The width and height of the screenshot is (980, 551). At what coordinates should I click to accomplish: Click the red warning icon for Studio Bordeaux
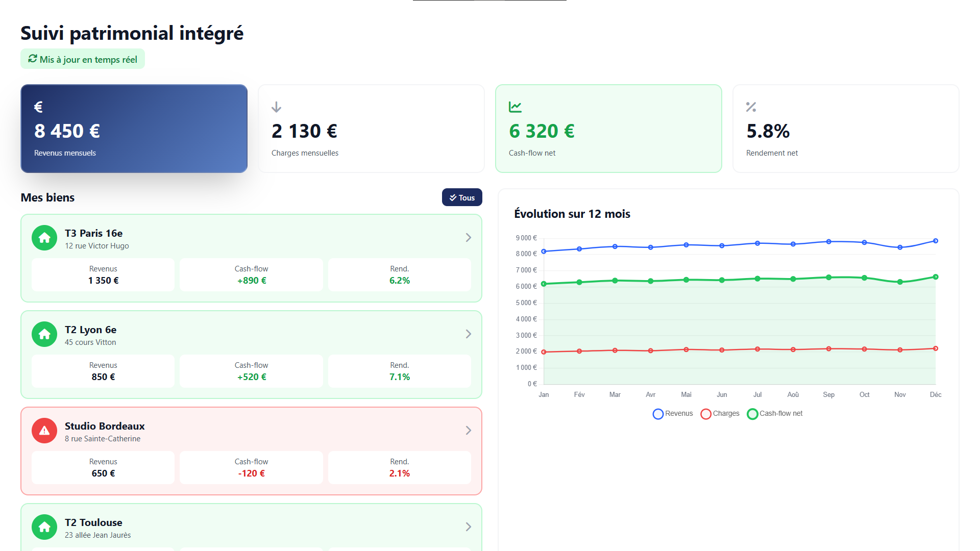[44, 431]
